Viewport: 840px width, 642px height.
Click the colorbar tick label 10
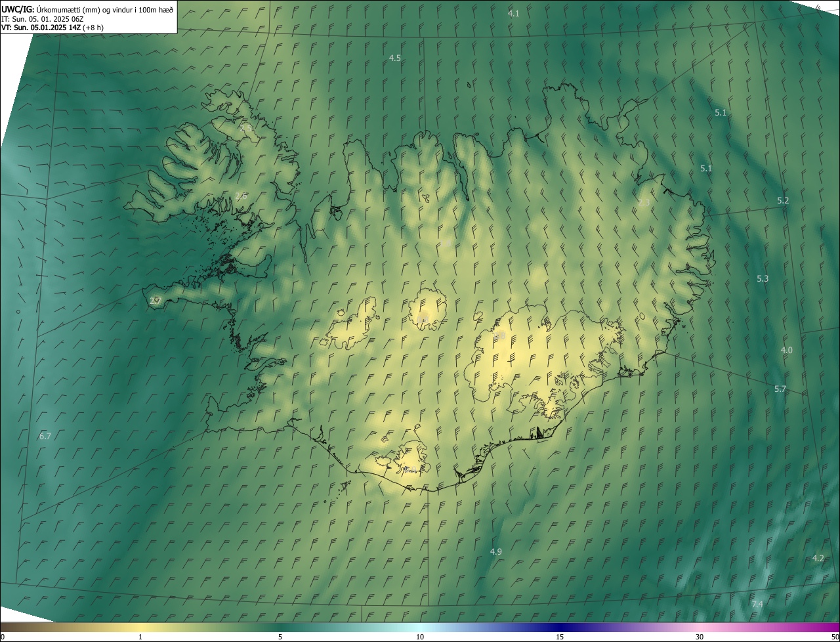click(420, 637)
